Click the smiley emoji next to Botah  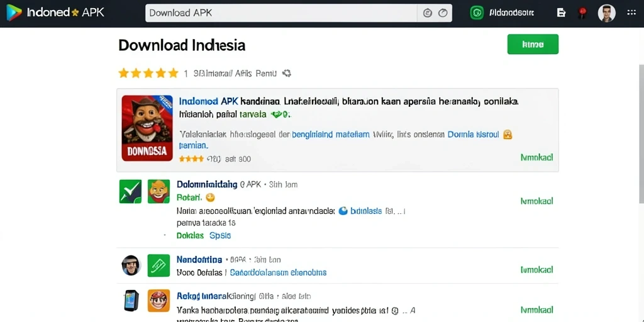(210, 197)
